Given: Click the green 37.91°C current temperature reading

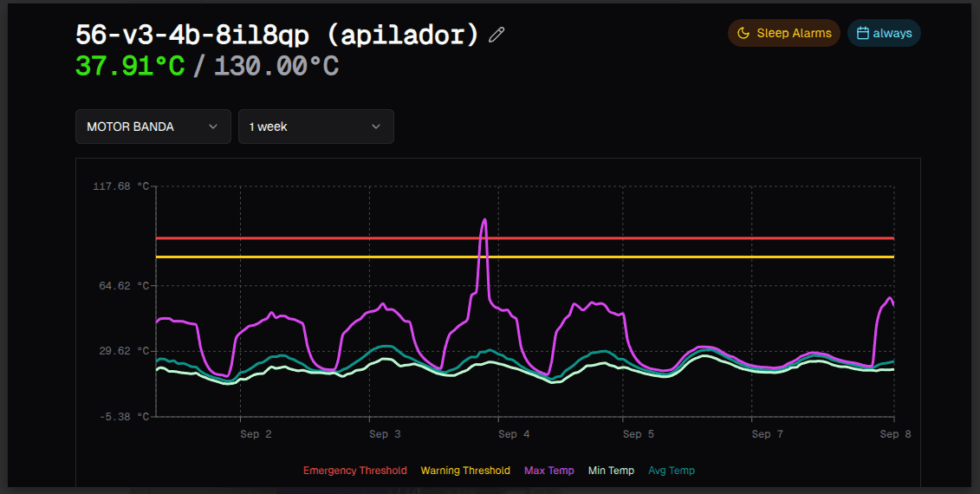Looking at the screenshot, I should coord(130,66).
